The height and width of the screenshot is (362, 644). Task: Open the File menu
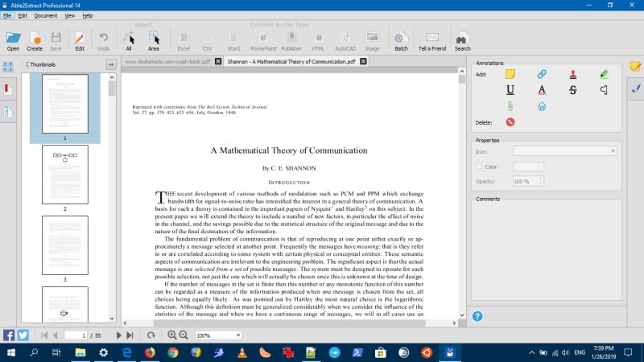point(7,15)
